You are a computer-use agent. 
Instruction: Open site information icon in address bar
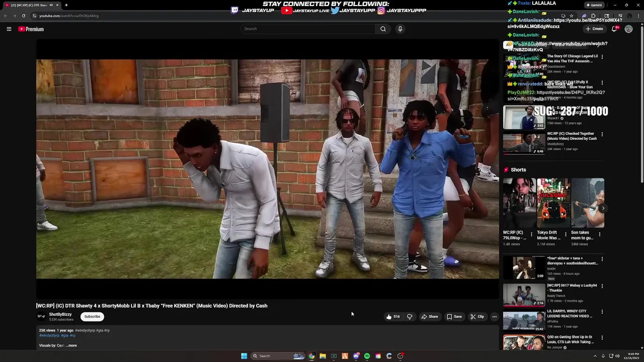[x=34, y=16]
